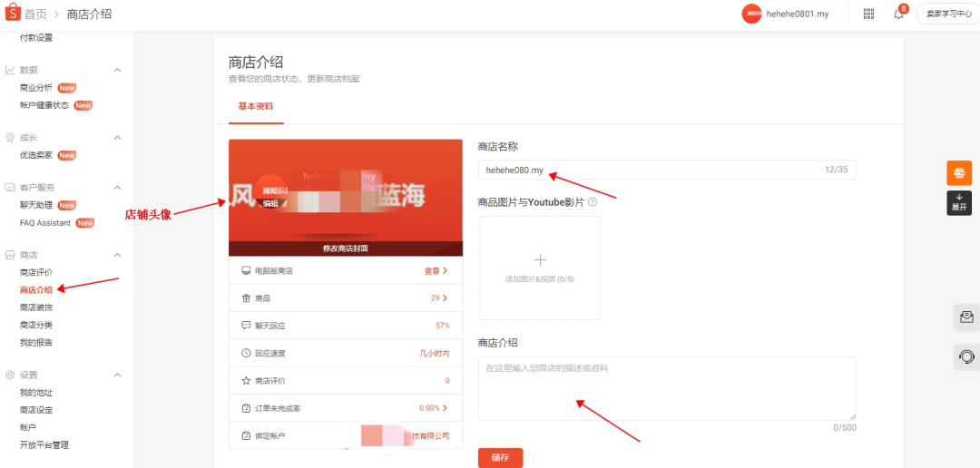980x468 pixels.
Task: Click the 添加图片&视频 upload box
Action: pyautogui.click(x=540, y=268)
